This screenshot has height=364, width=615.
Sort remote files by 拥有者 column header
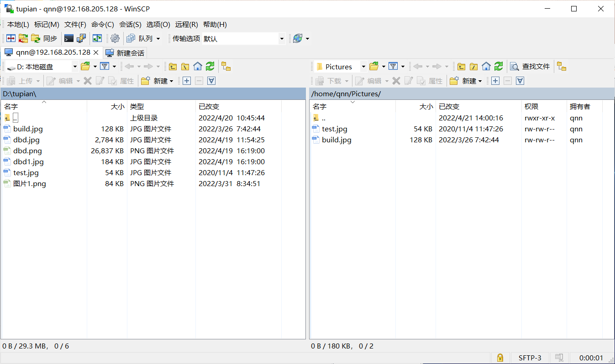[x=584, y=106]
